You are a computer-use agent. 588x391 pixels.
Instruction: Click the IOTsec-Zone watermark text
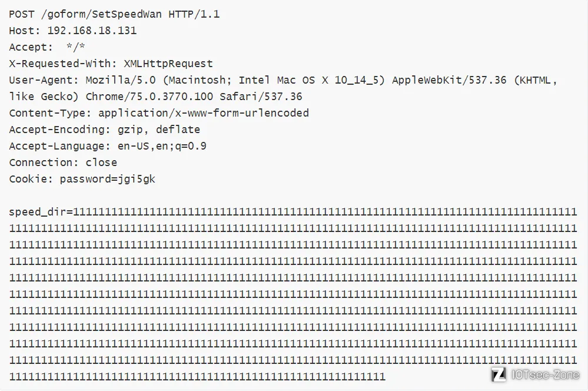coord(545,375)
